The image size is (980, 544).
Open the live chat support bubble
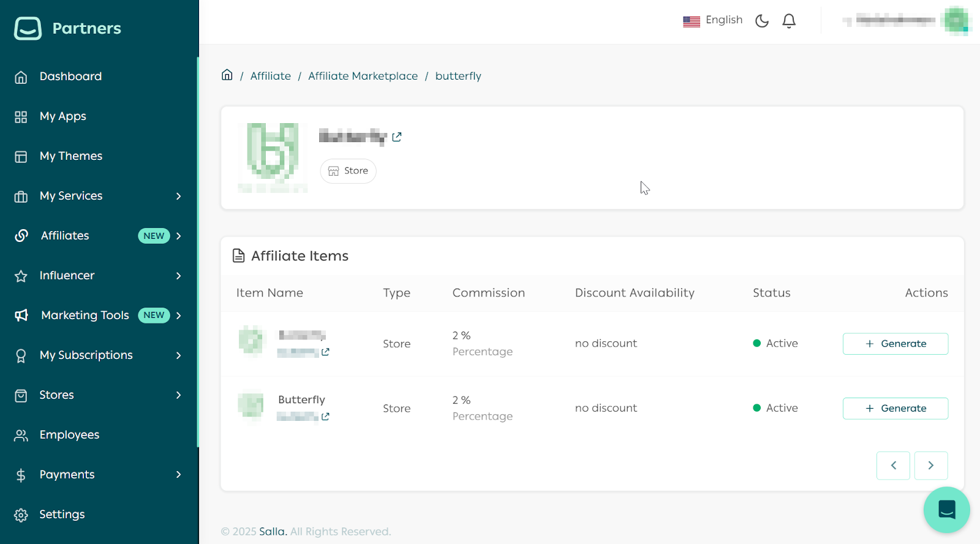pos(946,509)
